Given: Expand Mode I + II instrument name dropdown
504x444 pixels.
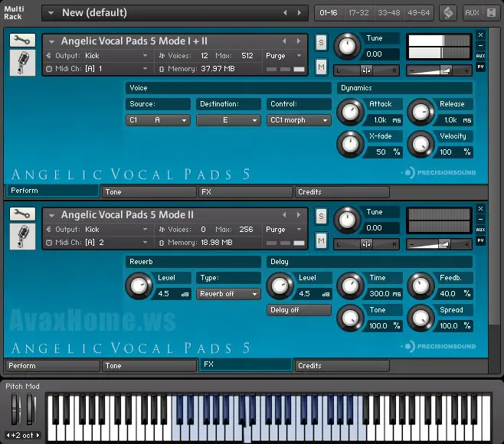Looking at the screenshot, I should coord(51,41).
